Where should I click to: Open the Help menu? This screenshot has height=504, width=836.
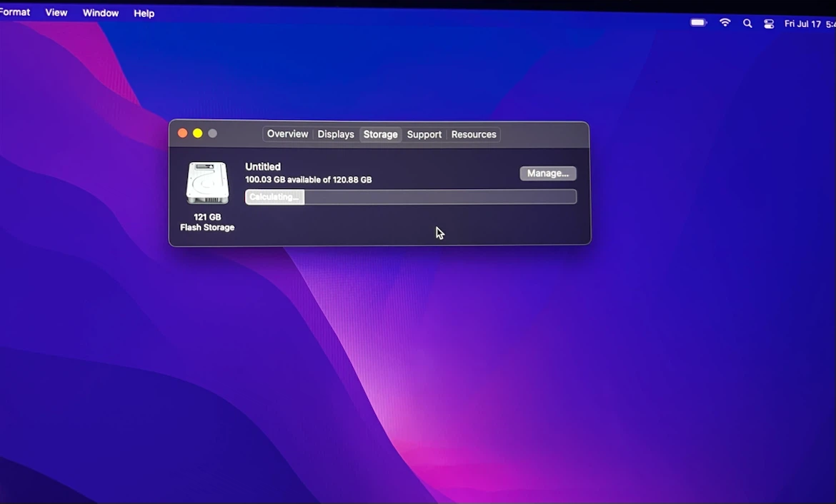pyautogui.click(x=144, y=14)
